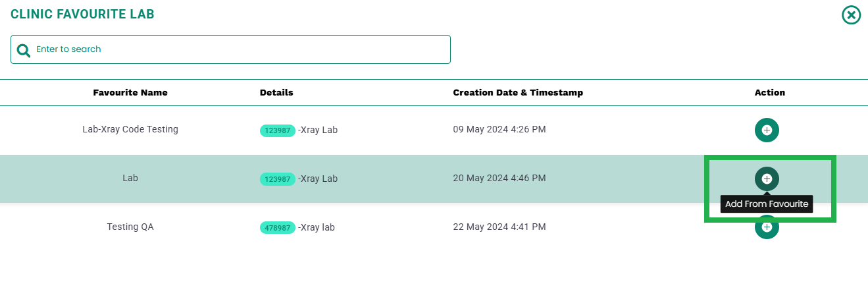Click the Action column header
The width and height of the screenshot is (868, 307).
[770, 92]
